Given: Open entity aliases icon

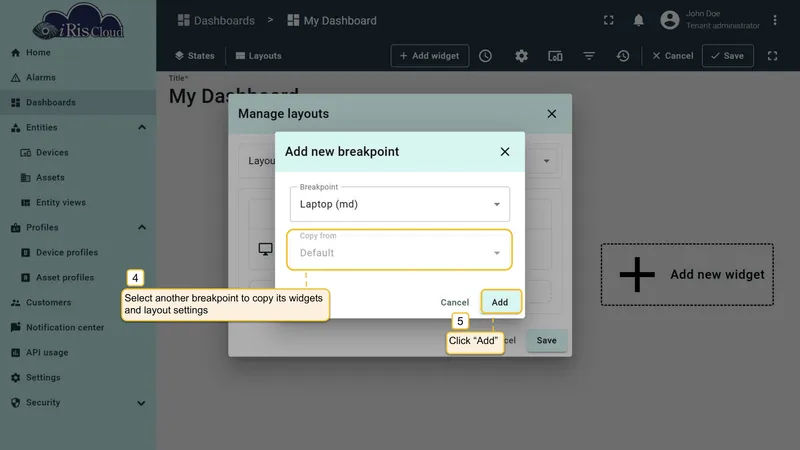Looking at the screenshot, I should click(x=555, y=56).
